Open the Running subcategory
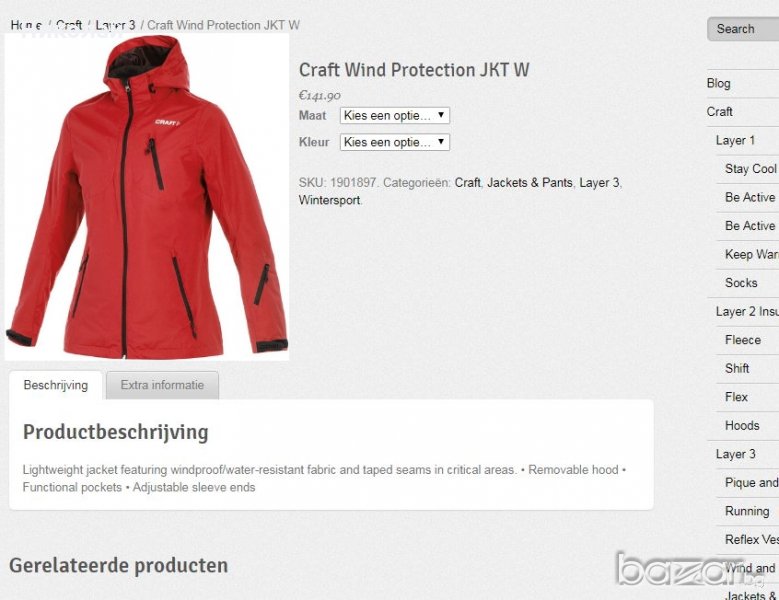779x600 pixels. (x=747, y=511)
